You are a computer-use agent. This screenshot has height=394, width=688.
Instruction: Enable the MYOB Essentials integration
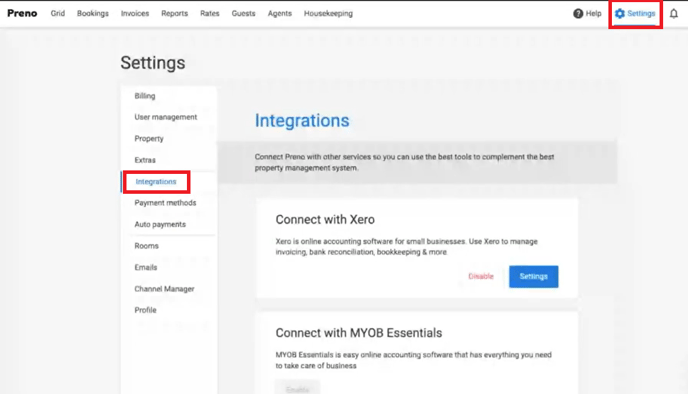tap(297, 388)
